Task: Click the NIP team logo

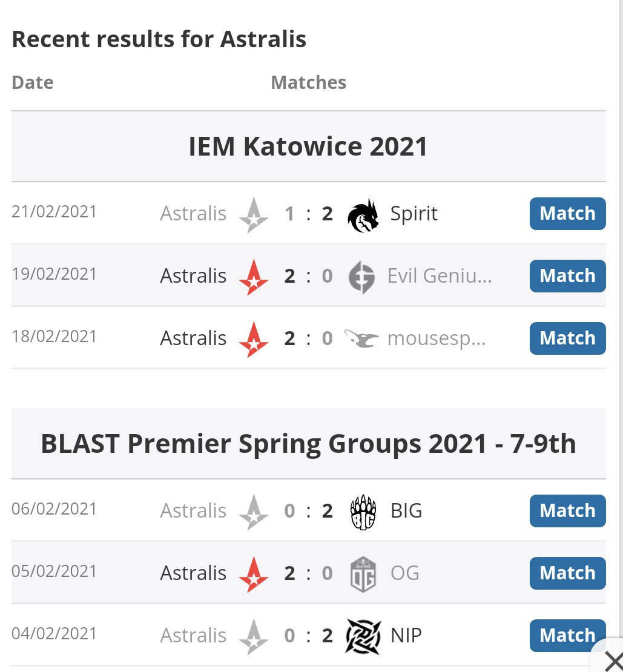Action: 363,637
